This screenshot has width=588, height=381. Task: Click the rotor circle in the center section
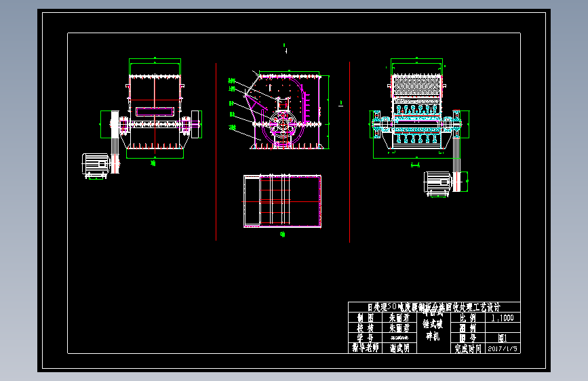[283, 125]
